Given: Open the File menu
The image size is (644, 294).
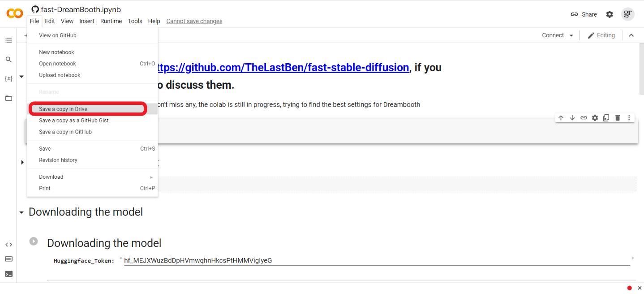Looking at the screenshot, I should (34, 21).
